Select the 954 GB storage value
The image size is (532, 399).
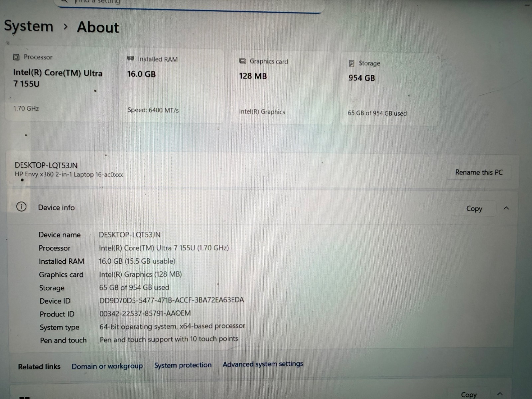[361, 78]
